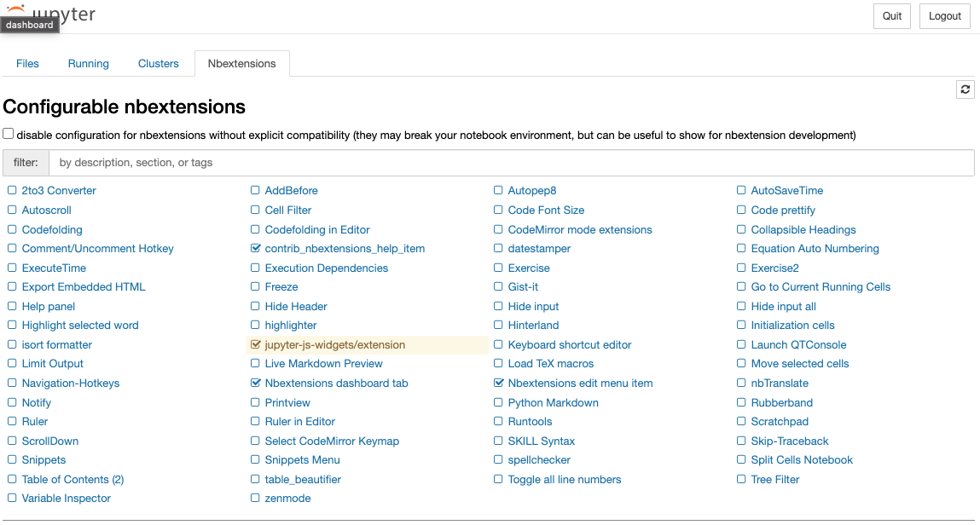Switch to the Files tab
980x525 pixels.
27,64
